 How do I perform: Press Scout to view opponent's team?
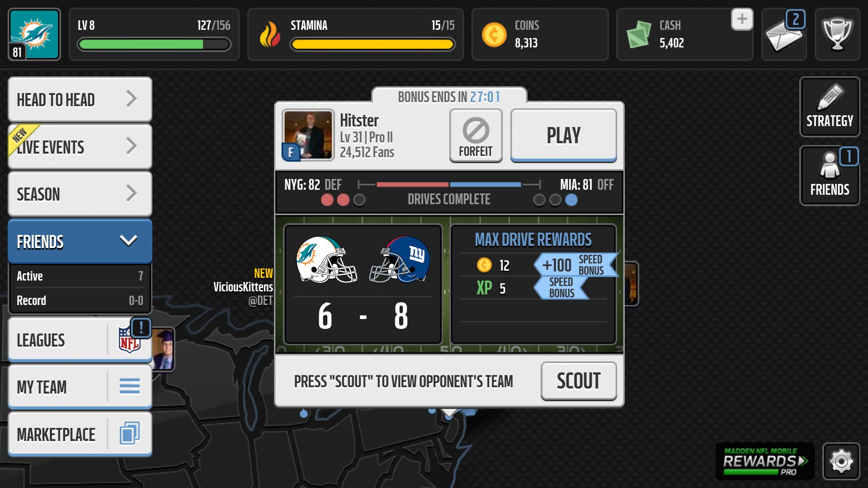577,381
